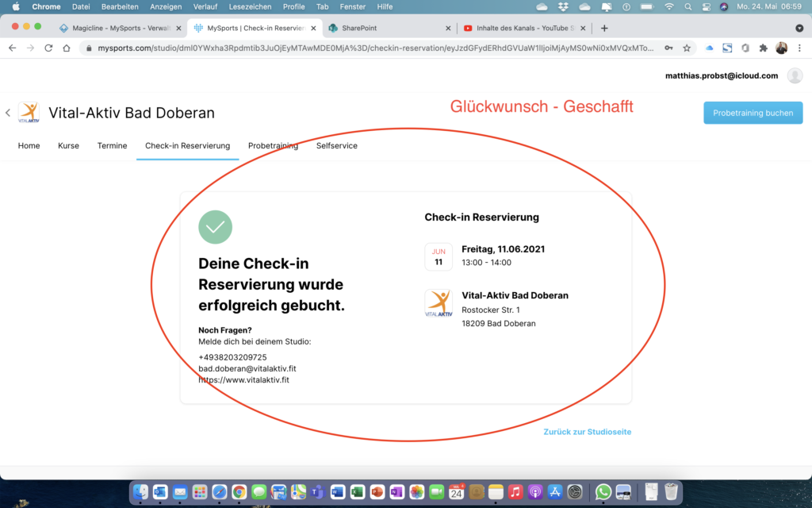The image size is (812, 508).
Task: Open the Chrome Extensions puzzle icon
Action: click(764, 48)
